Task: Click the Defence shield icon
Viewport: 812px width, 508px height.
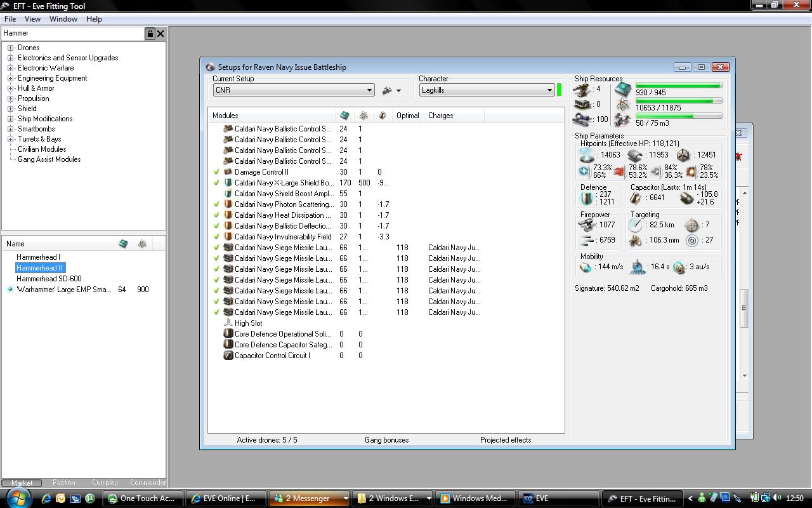Action: [x=587, y=198]
